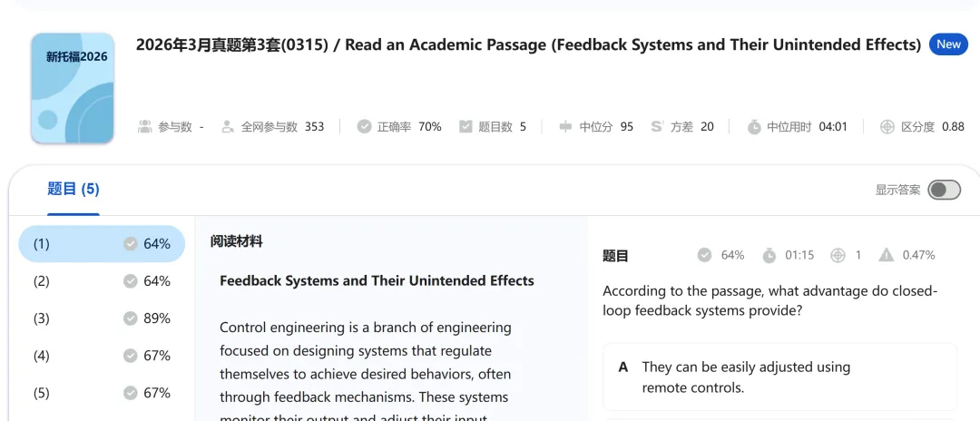This screenshot has width=980, height=421.
Task: Click the discrimination target icon
Action: coord(887,127)
